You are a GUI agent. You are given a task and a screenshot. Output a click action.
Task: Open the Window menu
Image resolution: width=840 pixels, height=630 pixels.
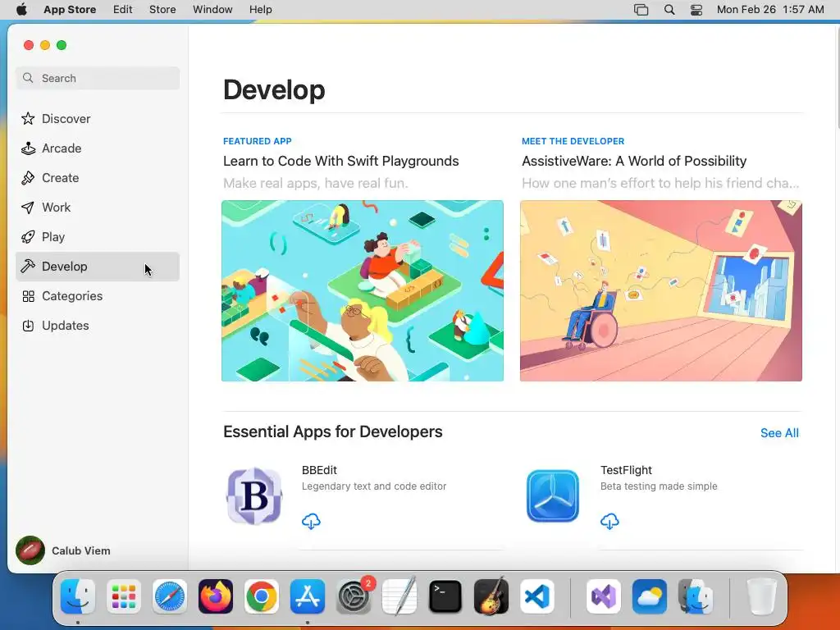[x=212, y=10]
